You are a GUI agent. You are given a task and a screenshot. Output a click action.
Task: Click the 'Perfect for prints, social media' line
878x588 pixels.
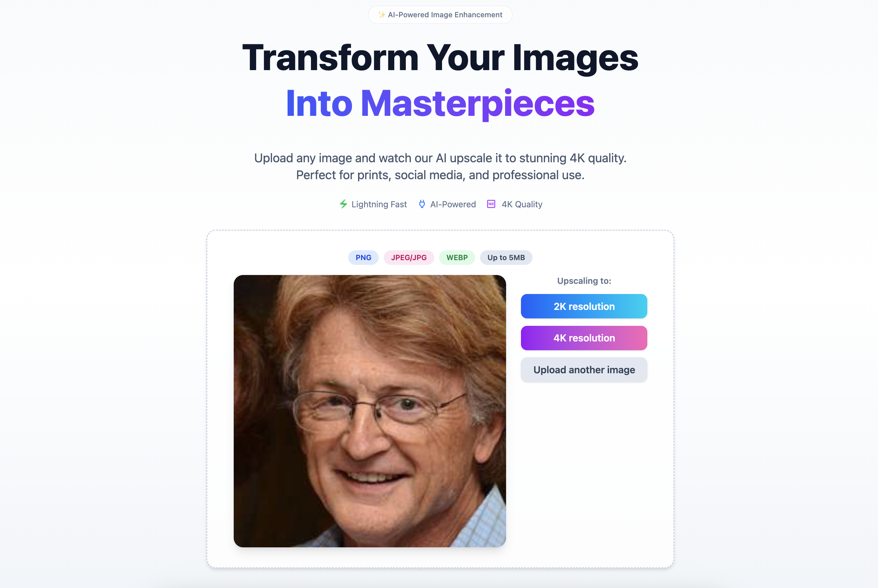click(x=440, y=175)
